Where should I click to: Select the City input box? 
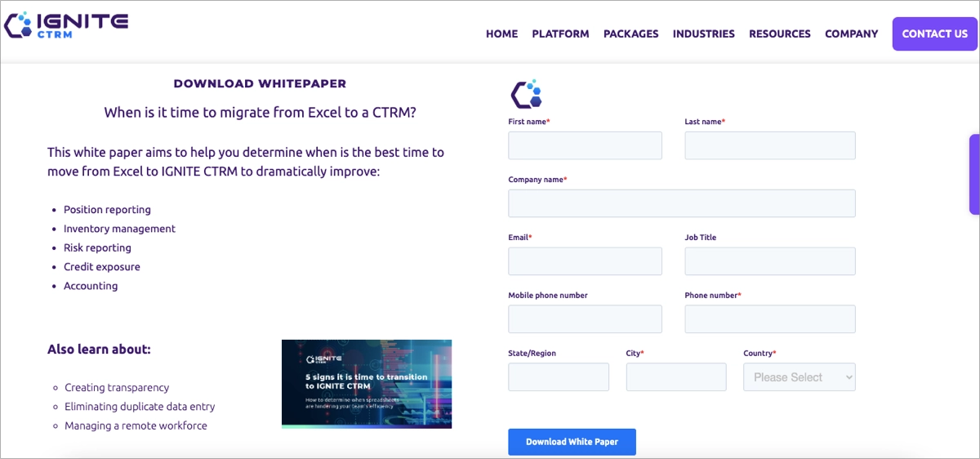click(675, 377)
